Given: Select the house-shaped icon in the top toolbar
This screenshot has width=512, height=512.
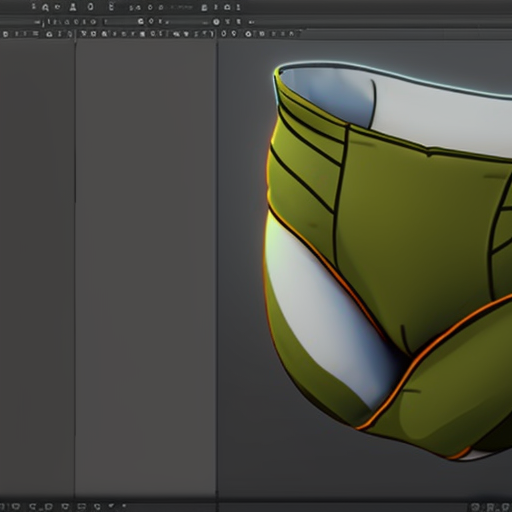Looking at the screenshot, I should (x=227, y=7).
